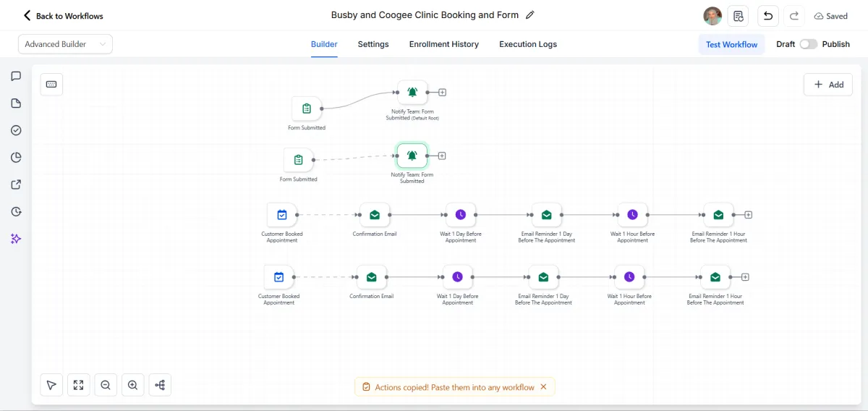The width and height of the screenshot is (868, 411).
Task: Dismiss the Actions copied notification
Action: pyautogui.click(x=543, y=387)
